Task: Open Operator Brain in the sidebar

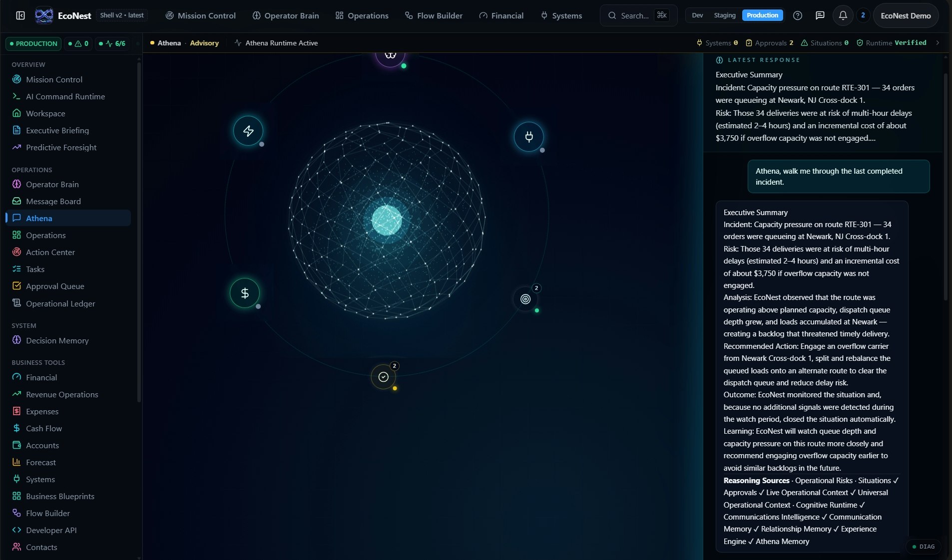Action: pos(68,184)
